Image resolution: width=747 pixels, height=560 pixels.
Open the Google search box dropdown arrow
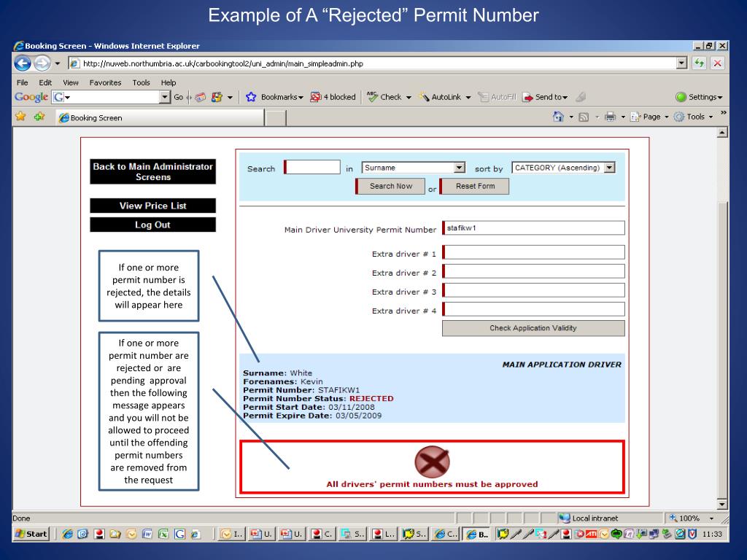(165, 97)
